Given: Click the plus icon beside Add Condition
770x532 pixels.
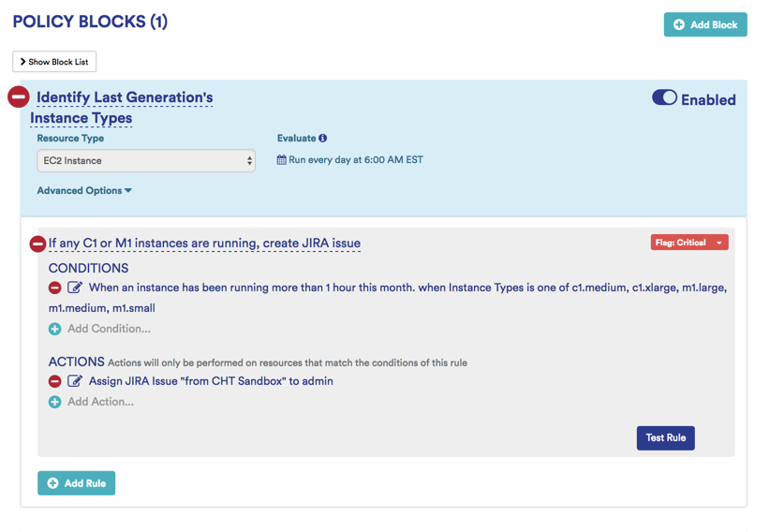Looking at the screenshot, I should (54, 329).
